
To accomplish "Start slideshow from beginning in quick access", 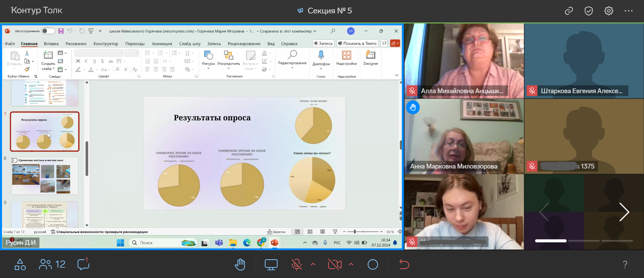I will tap(91, 31).
